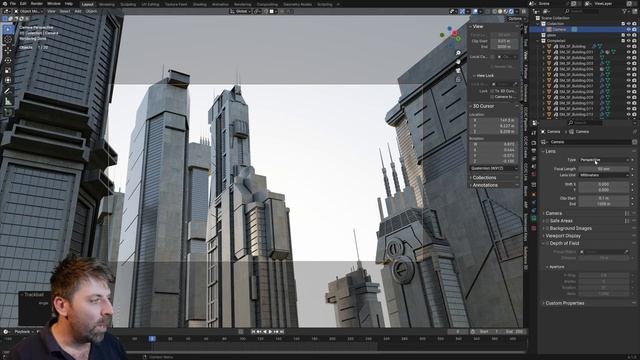Screen dimensions: 640x360
Task: Toggle viewport overlays button
Action: point(475,11)
